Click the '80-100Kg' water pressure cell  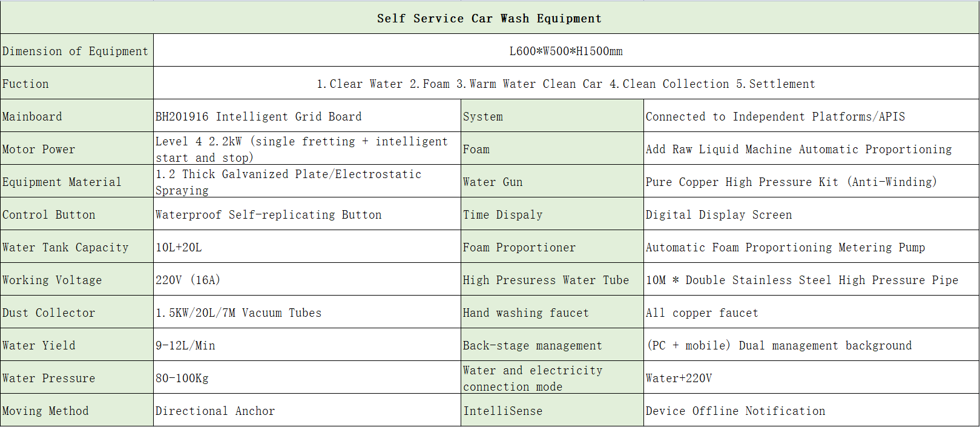click(x=306, y=378)
